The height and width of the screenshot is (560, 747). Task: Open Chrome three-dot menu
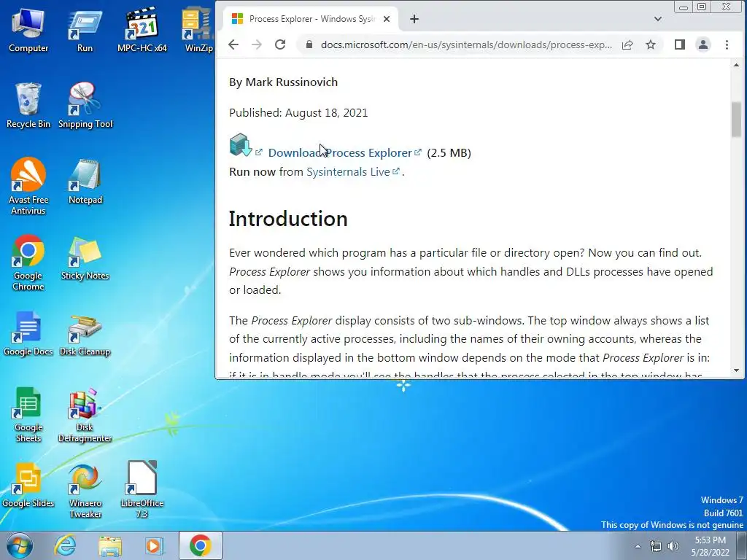tap(727, 44)
